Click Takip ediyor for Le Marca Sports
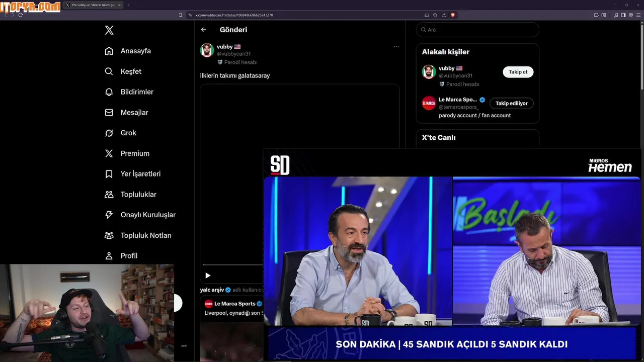644x362 pixels. tap(512, 103)
